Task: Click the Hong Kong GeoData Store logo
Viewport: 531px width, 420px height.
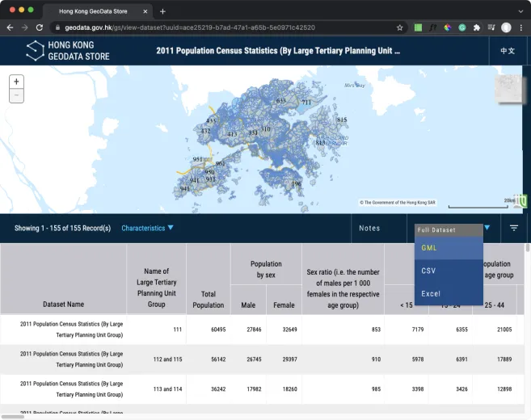Action: (67, 51)
